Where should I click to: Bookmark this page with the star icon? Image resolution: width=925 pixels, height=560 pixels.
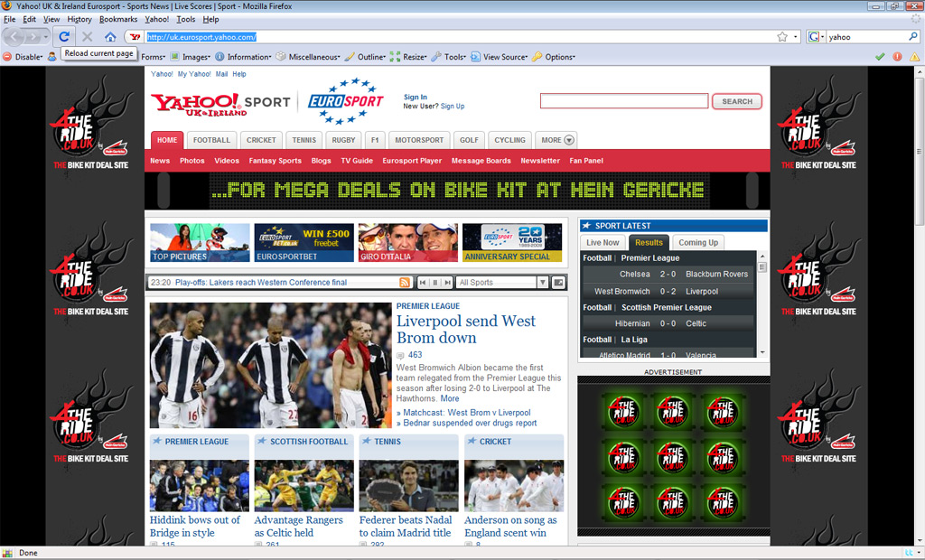[782, 37]
